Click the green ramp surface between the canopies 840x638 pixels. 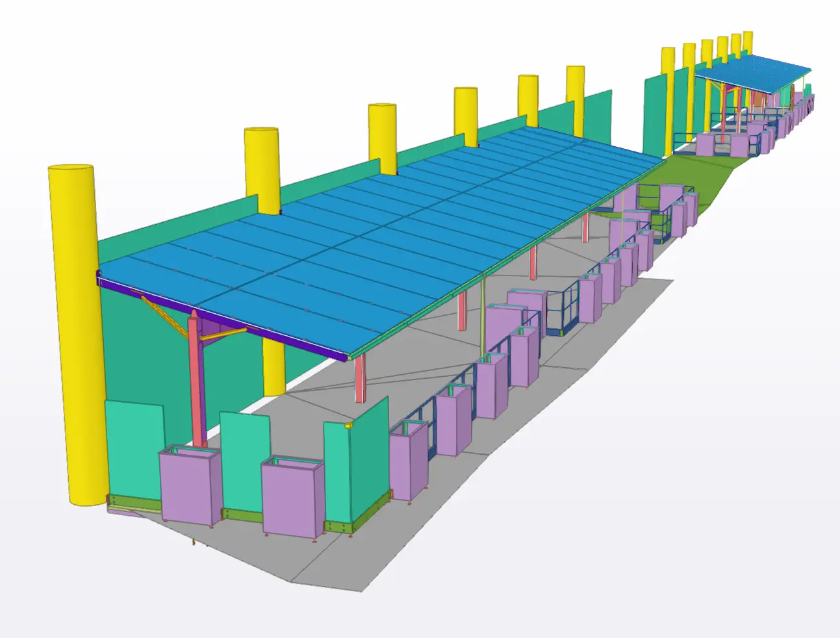(x=695, y=172)
